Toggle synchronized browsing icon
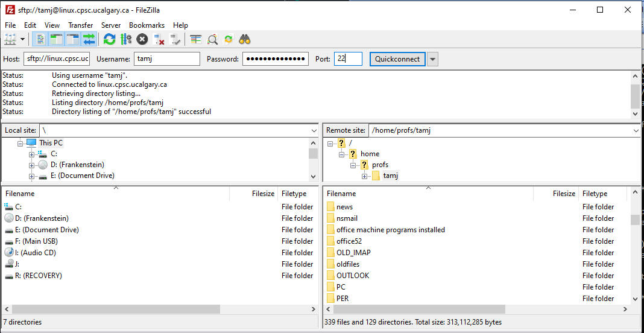Viewport: 644px width, 333px height. click(x=229, y=39)
